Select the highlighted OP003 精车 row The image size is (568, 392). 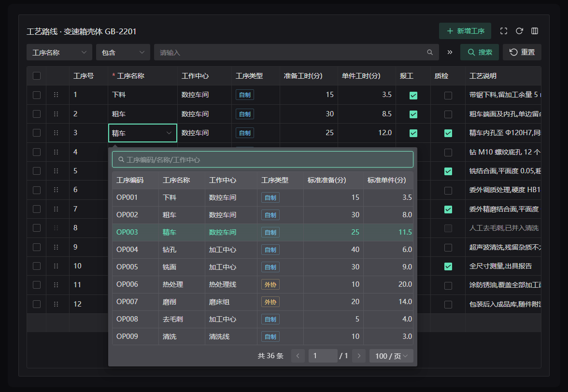point(263,232)
